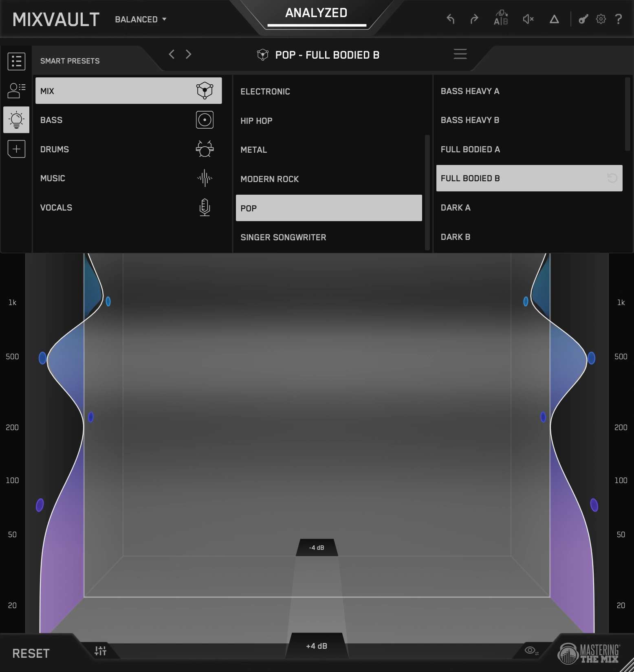Click the left 200 Hz EQ node
Image resolution: width=634 pixels, height=672 pixels.
pyautogui.click(x=91, y=417)
